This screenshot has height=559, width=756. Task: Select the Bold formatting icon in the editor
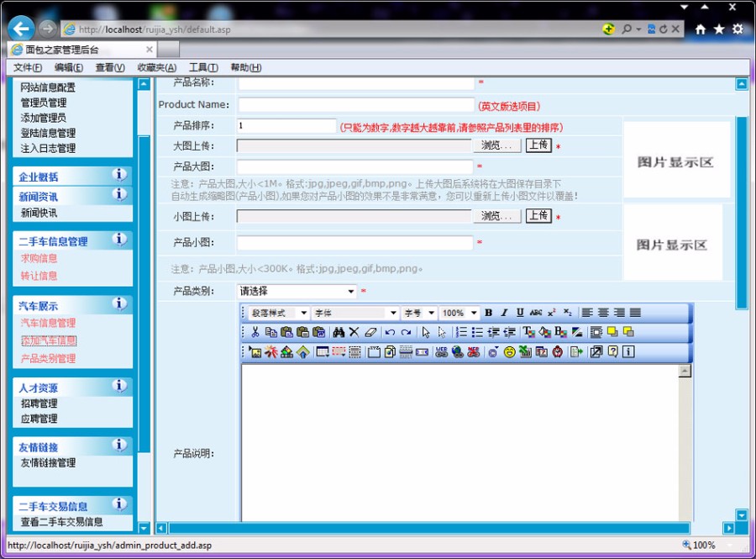tap(488, 312)
